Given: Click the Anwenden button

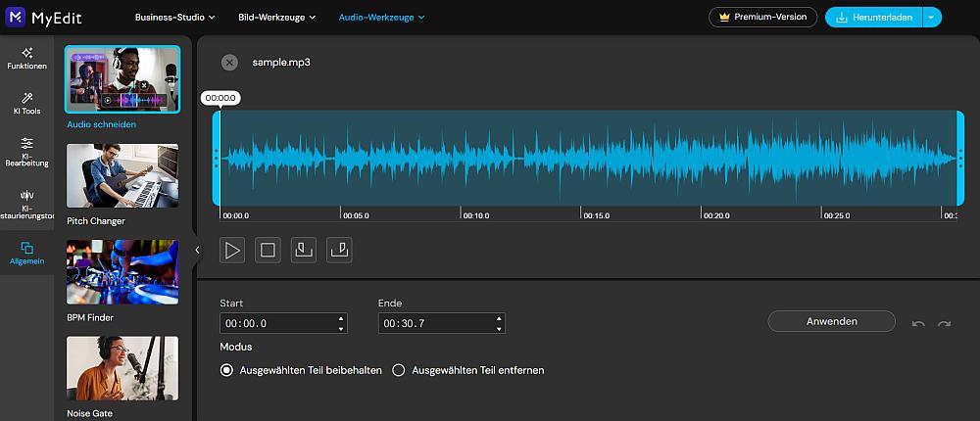Looking at the screenshot, I should (831, 321).
